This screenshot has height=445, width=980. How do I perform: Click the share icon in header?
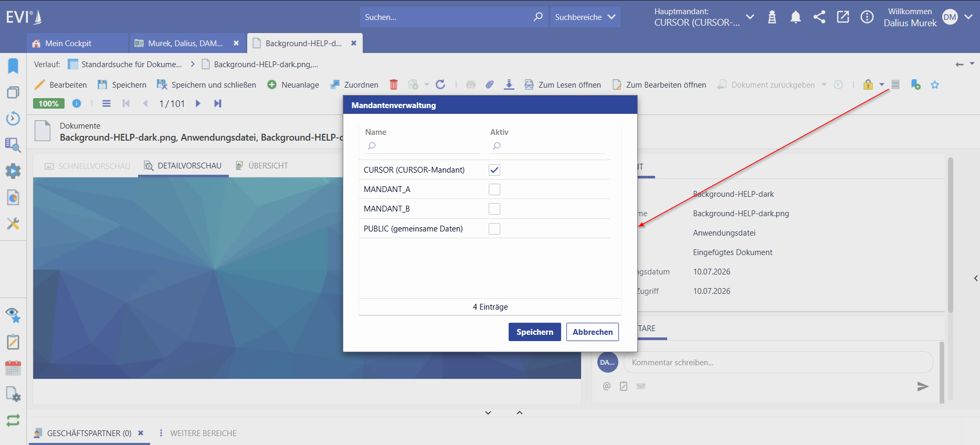[x=819, y=17]
